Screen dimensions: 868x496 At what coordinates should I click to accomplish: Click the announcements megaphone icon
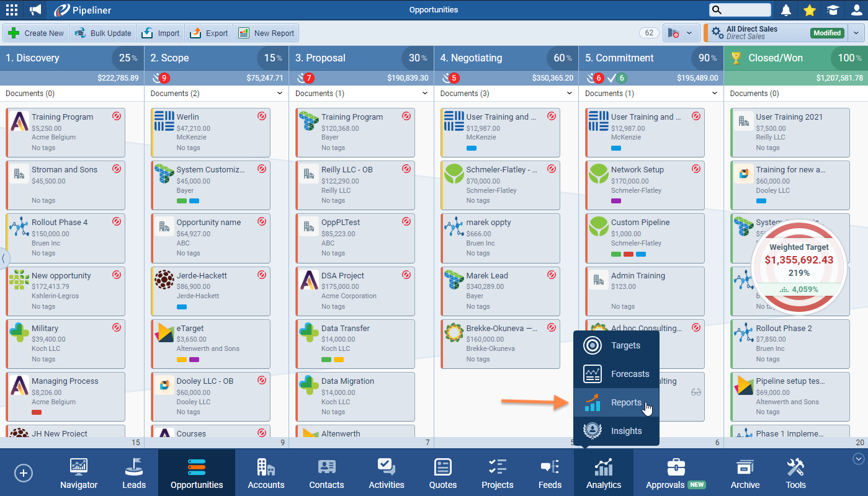(35, 10)
